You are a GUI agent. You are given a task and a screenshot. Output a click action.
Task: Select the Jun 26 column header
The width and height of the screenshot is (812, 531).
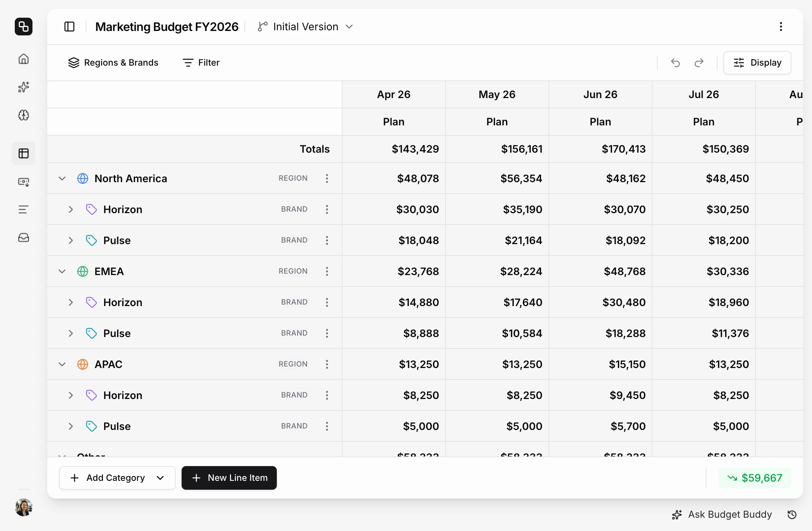[601, 94]
